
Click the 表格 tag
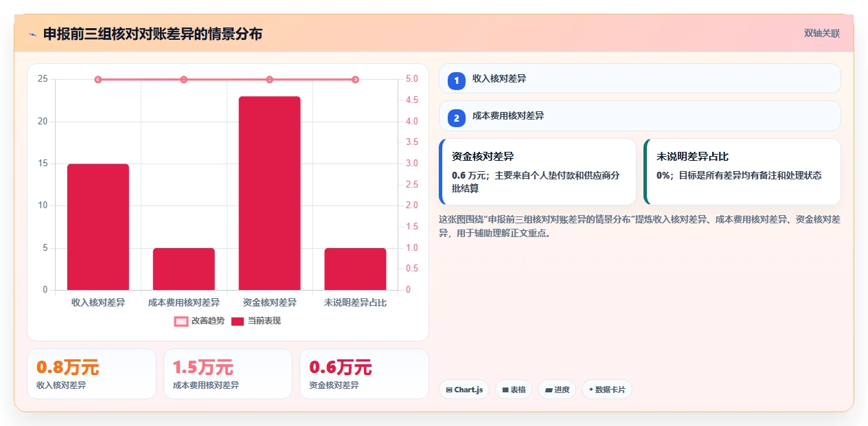click(514, 390)
